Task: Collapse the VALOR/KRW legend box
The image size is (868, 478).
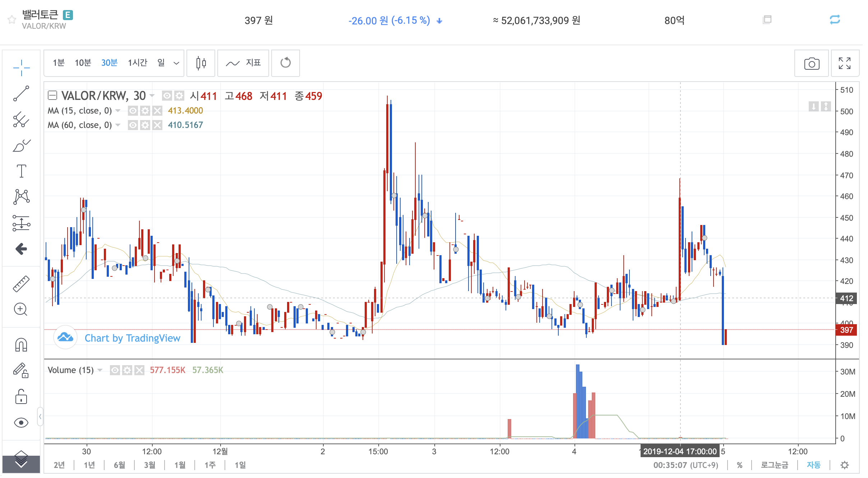Action: (52, 96)
